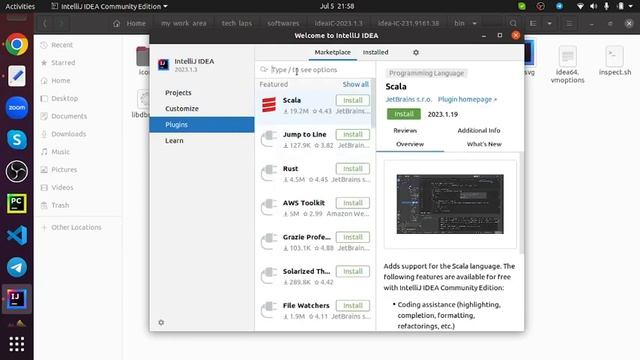Click the AWS Toolkit plugin icon
The image size is (640, 360).
(x=269, y=208)
